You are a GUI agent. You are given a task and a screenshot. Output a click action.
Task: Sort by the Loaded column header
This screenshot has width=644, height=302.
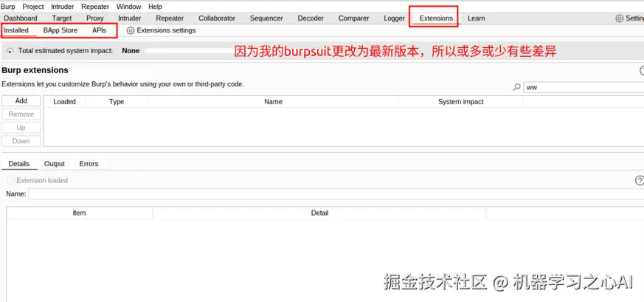64,101
